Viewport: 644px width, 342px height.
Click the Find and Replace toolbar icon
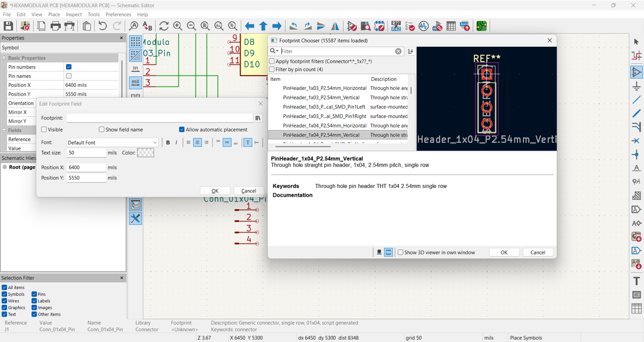pyautogui.click(x=148, y=26)
